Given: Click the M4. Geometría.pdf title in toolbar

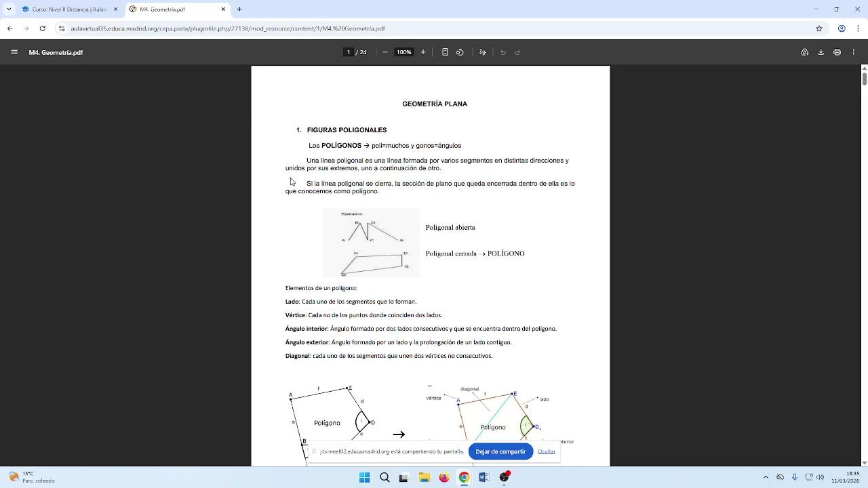Looking at the screenshot, I should (56, 52).
